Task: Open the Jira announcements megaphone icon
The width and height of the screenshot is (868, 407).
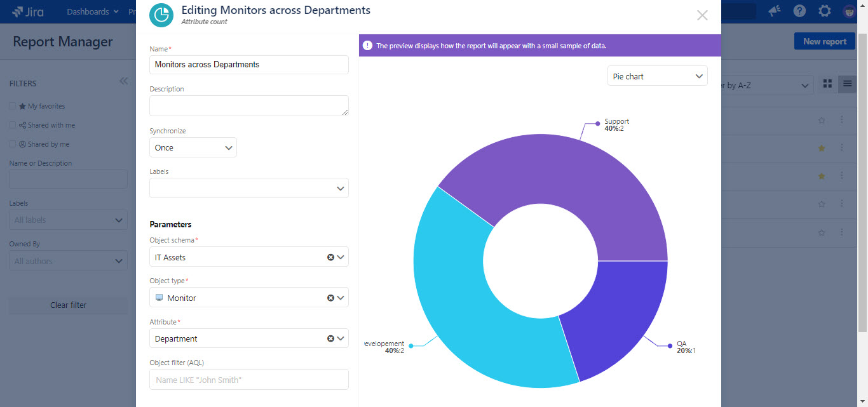Action: click(x=773, y=11)
